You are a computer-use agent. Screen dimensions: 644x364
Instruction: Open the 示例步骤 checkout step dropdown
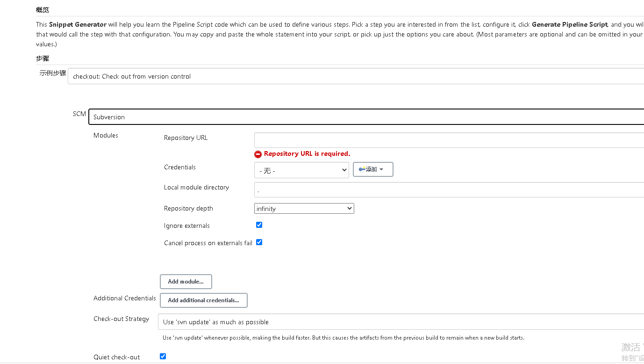point(356,76)
